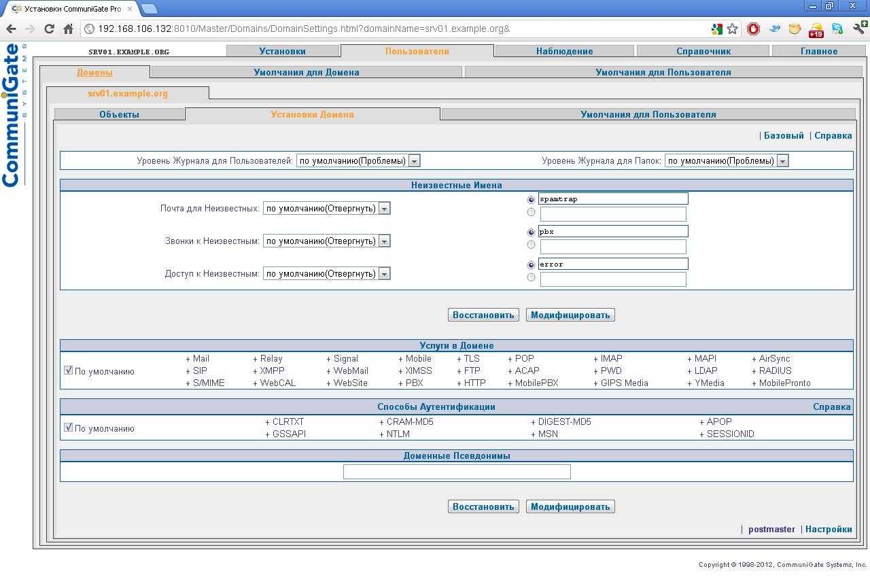The height and width of the screenshot is (588, 870).
Task: Uncheck По умолчанию under Способы Аутентификации
Action: click(x=68, y=428)
